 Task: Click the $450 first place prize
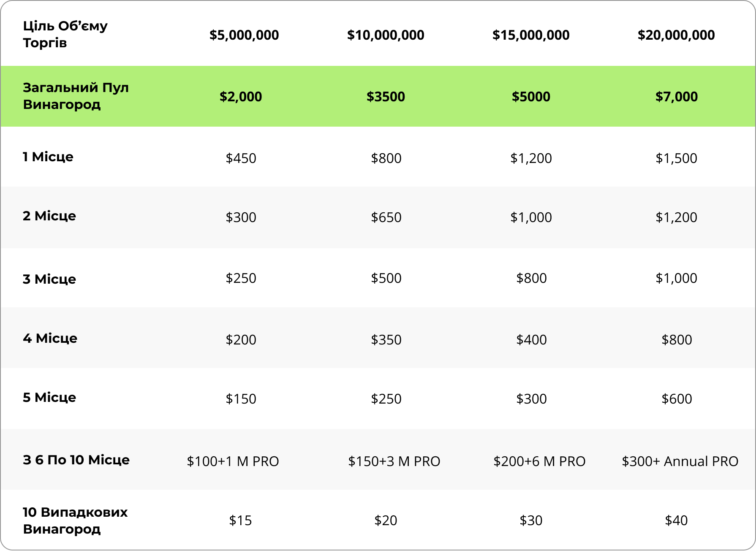pyautogui.click(x=241, y=158)
